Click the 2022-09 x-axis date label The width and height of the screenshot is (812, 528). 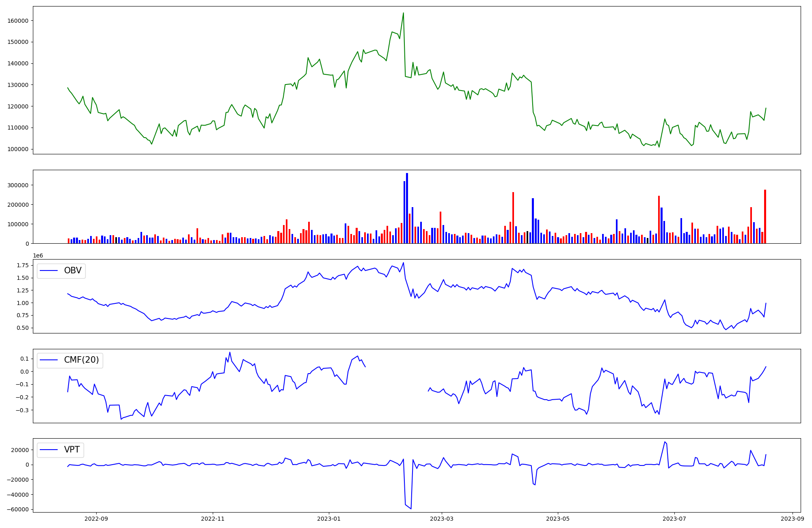[96, 519]
